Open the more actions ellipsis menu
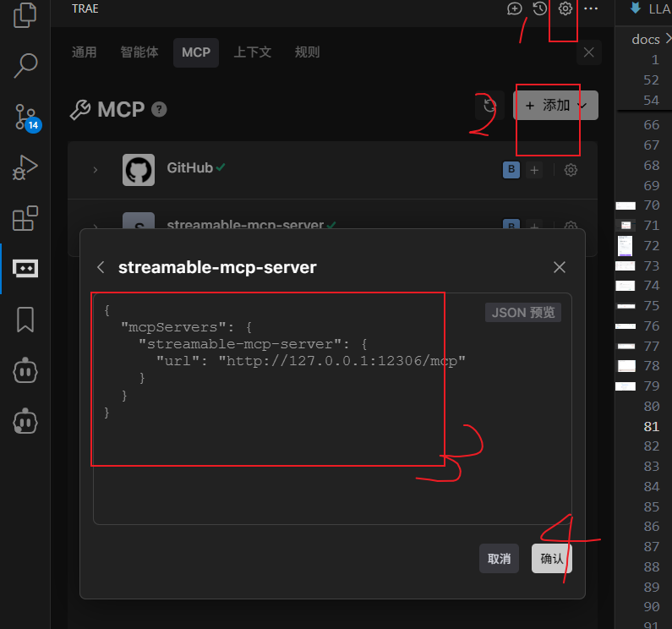The width and height of the screenshot is (672, 629). pos(591,8)
